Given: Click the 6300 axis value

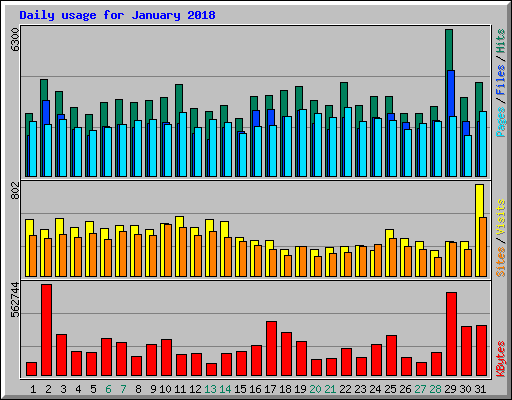Looking at the screenshot, I should tap(16, 39).
